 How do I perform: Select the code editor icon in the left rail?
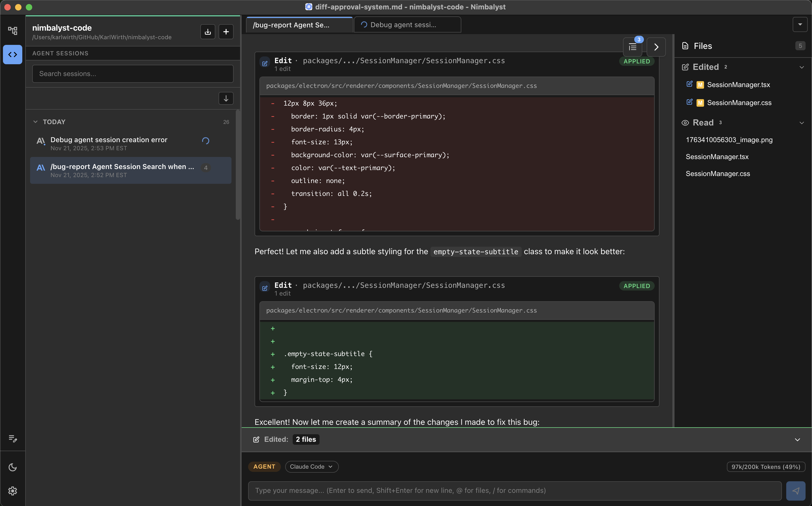click(12, 54)
